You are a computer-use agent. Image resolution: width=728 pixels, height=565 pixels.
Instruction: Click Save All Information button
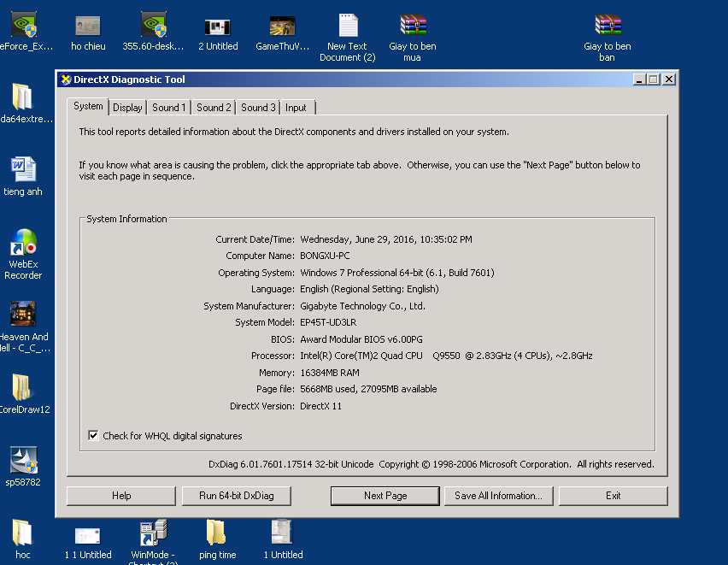pyautogui.click(x=498, y=496)
